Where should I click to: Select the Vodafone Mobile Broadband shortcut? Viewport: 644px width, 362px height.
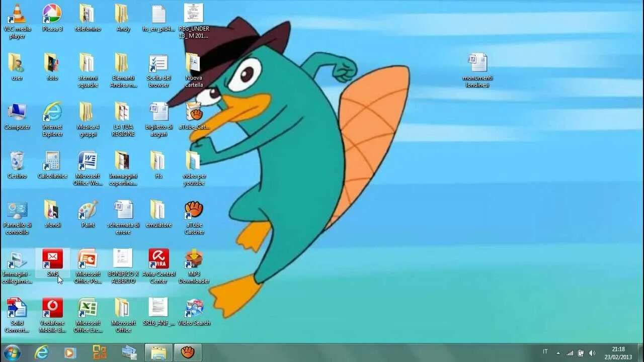pyautogui.click(x=52, y=315)
